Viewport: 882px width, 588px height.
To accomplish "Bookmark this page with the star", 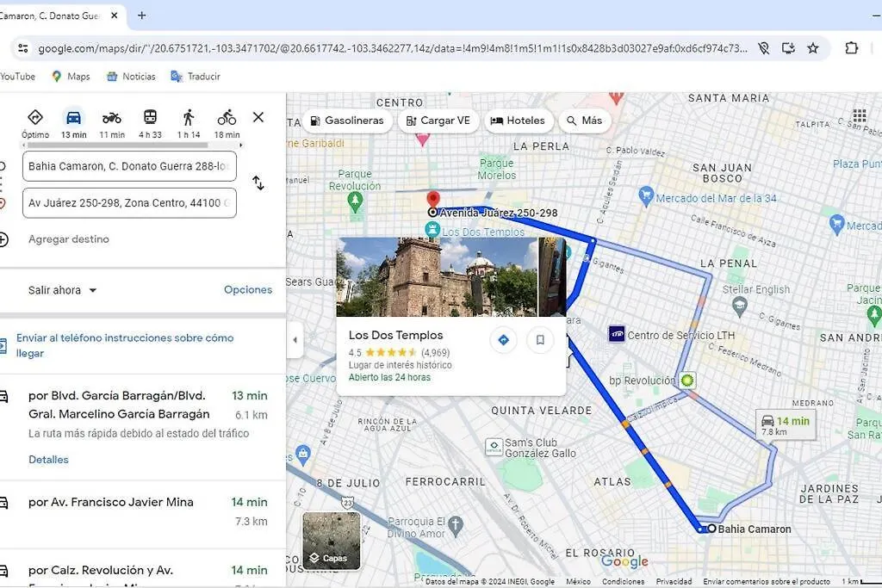I will point(813,48).
